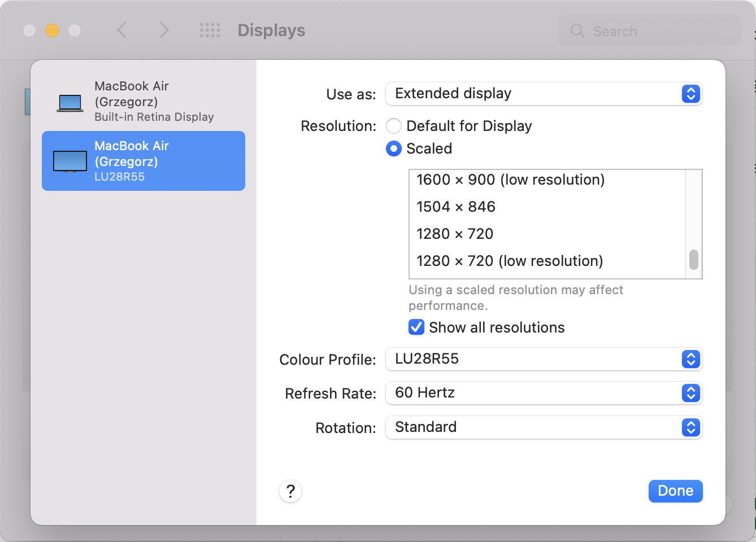The width and height of the screenshot is (756, 542).
Task: Open the Refresh Rate dropdown
Action: (544, 393)
